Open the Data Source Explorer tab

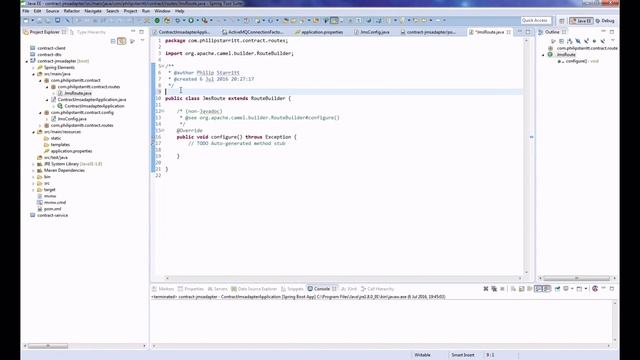(254, 289)
